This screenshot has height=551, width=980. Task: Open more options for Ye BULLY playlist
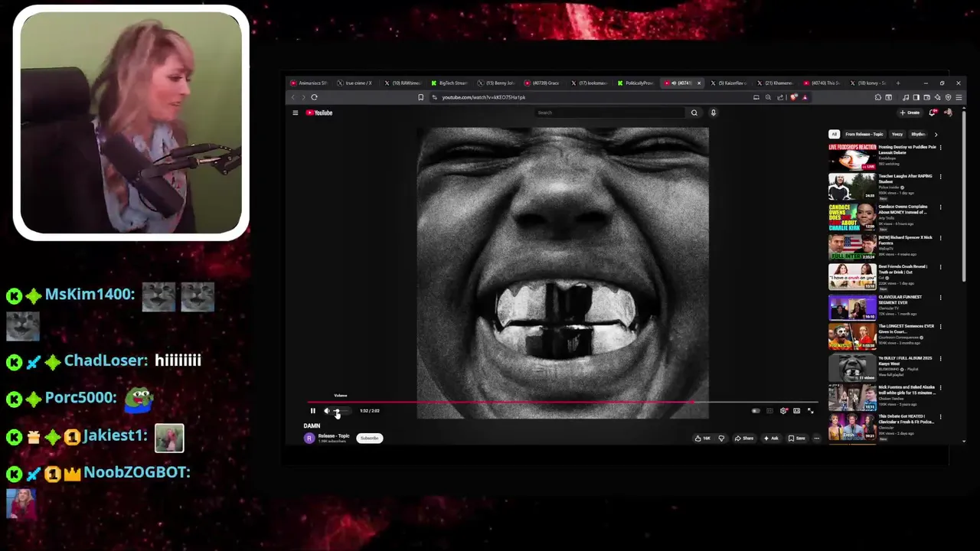pyautogui.click(x=940, y=358)
